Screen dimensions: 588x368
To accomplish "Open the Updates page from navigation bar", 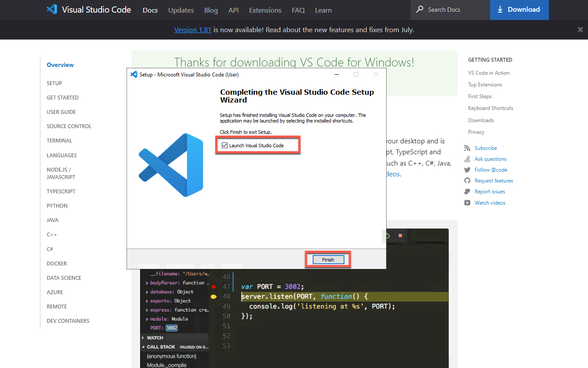I will point(181,10).
